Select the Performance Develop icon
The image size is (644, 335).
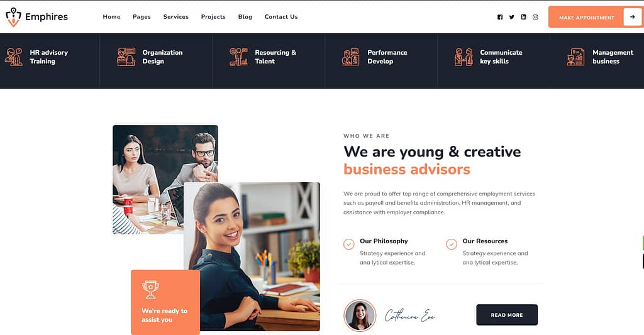[x=351, y=57]
